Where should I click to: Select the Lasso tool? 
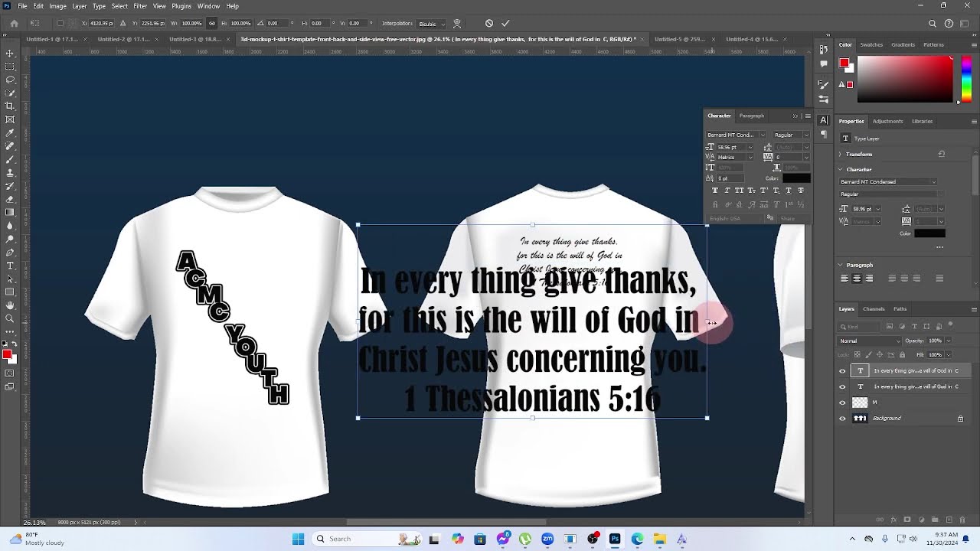coord(10,80)
